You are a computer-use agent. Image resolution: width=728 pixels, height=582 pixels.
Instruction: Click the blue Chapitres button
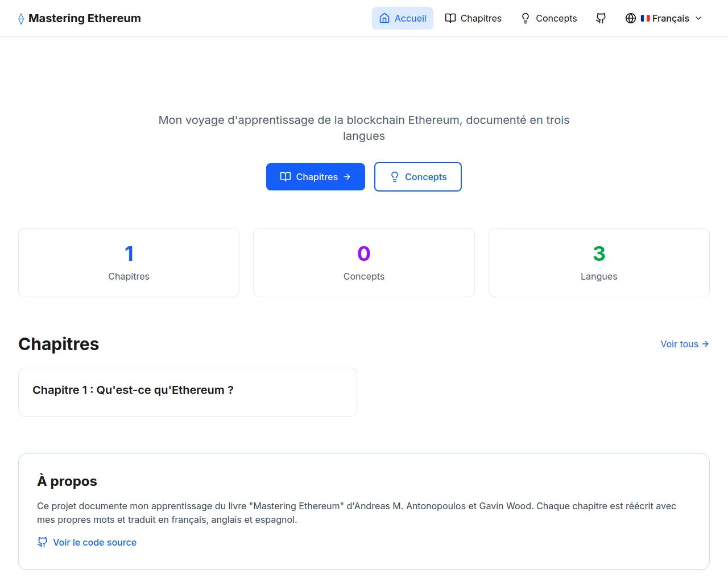click(316, 177)
